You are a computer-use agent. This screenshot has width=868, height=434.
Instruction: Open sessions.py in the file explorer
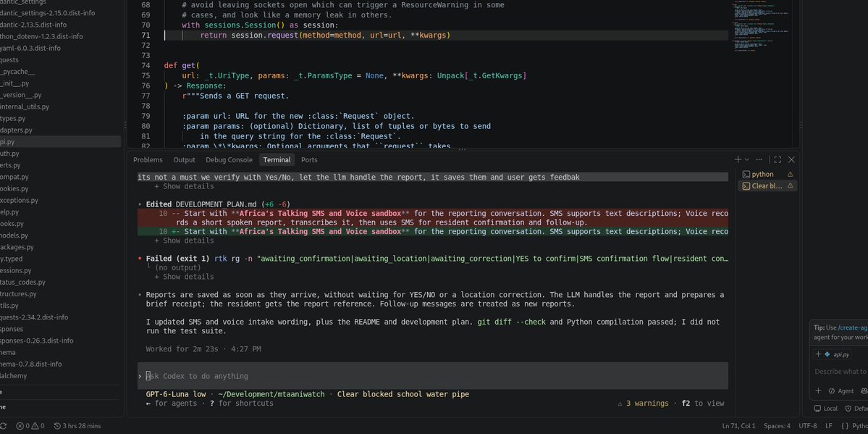point(15,270)
